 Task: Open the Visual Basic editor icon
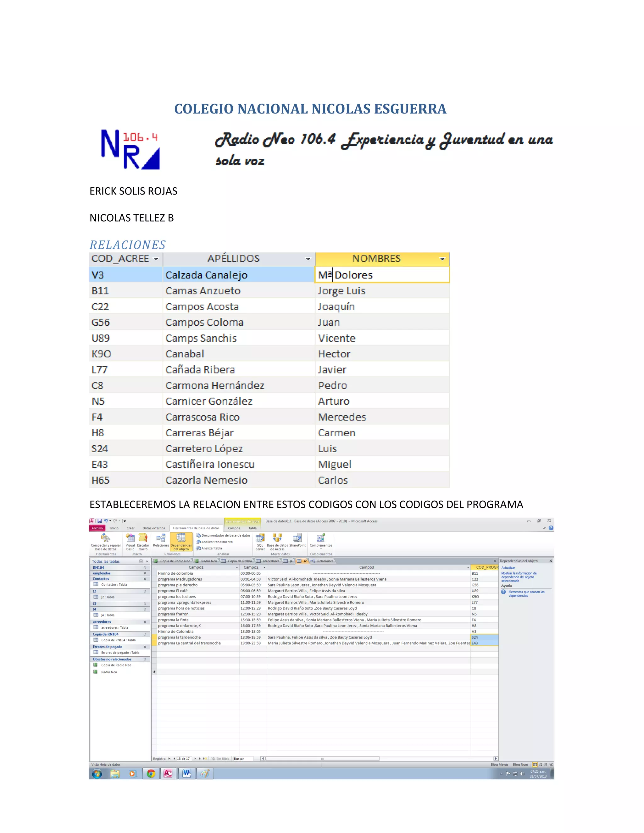(x=130, y=538)
